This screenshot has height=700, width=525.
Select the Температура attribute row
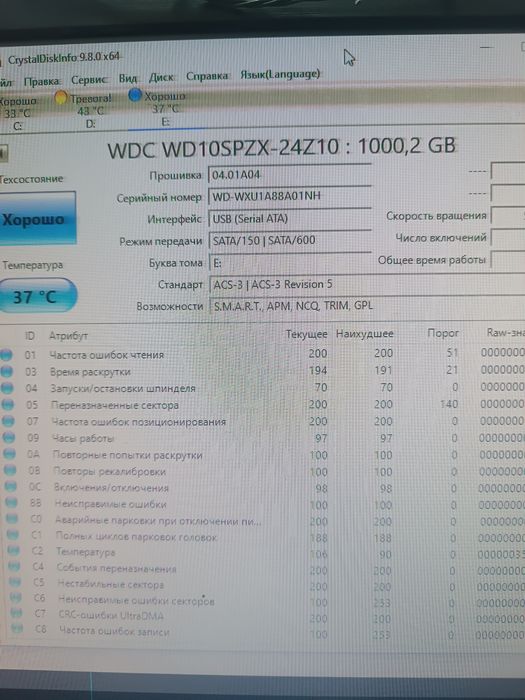pos(262,553)
